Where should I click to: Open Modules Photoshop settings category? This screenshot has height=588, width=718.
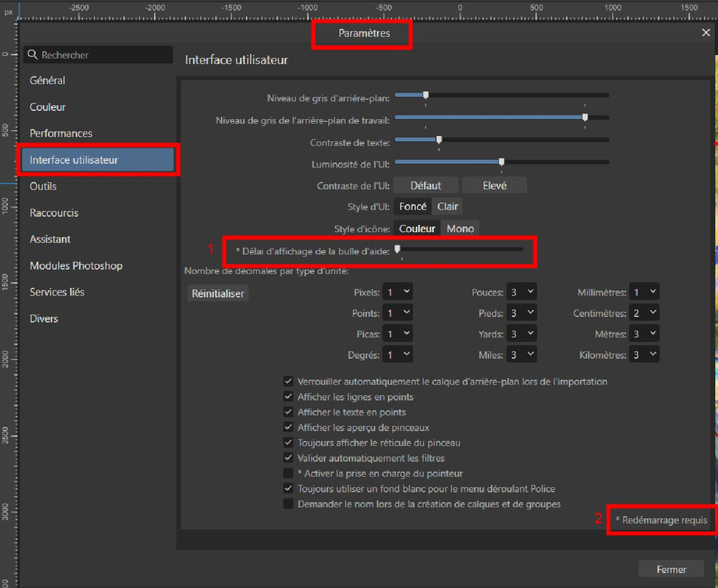point(76,265)
